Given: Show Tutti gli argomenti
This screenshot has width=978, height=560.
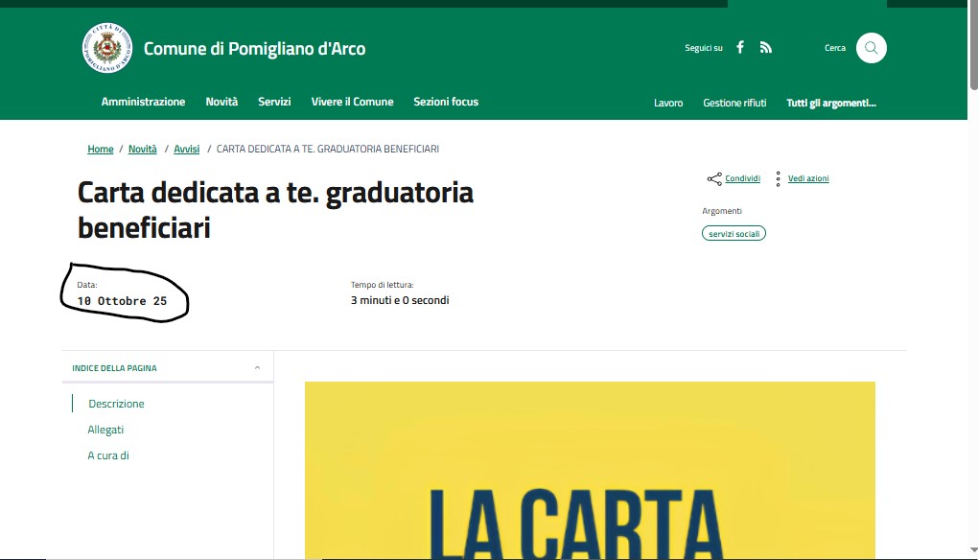Looking at the screenshot, I should pos(830,103).
